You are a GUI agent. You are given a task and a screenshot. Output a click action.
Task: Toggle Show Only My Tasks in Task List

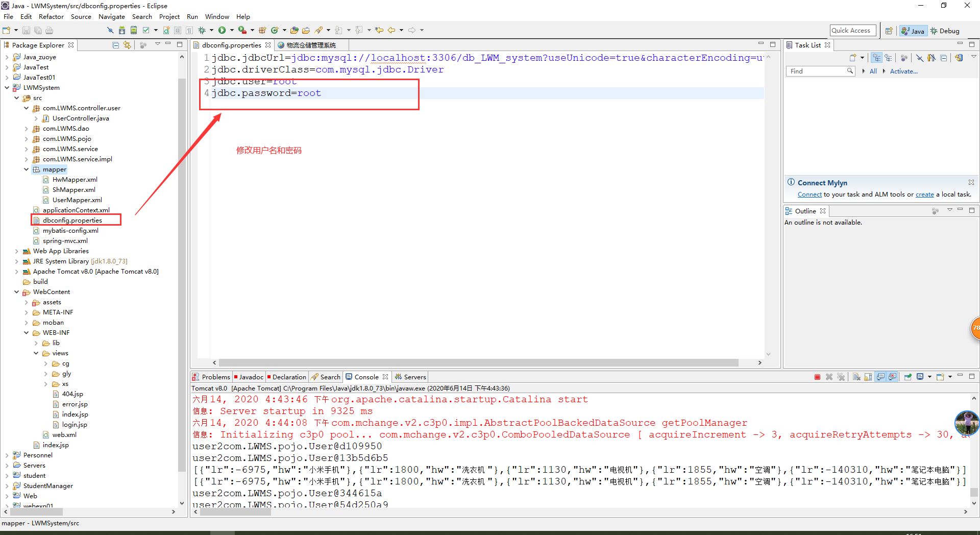932,58
